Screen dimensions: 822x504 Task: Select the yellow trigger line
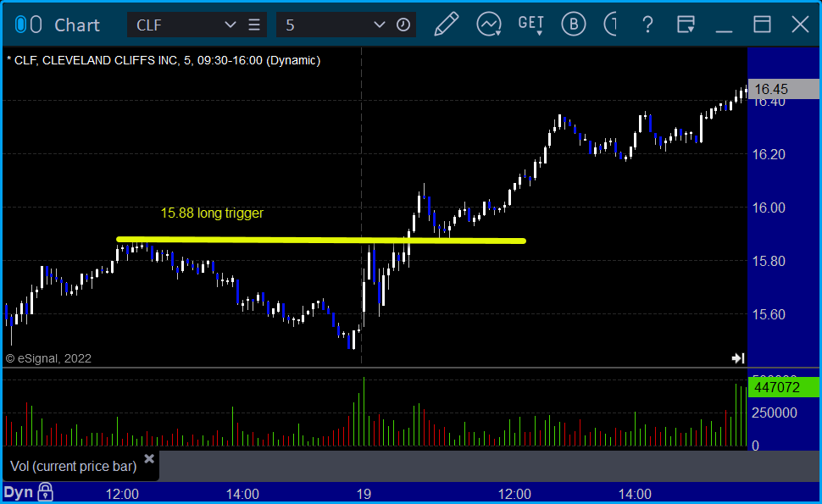click(x=321, y=241)
